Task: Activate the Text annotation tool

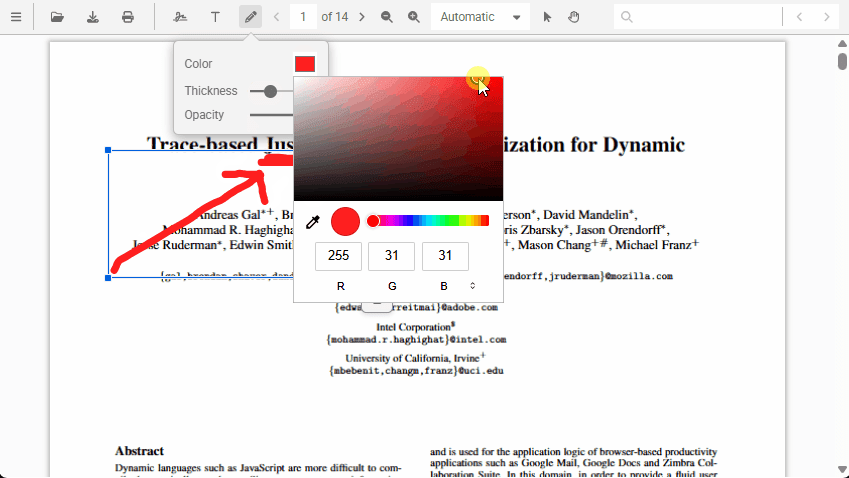Action: pos(215,17)
